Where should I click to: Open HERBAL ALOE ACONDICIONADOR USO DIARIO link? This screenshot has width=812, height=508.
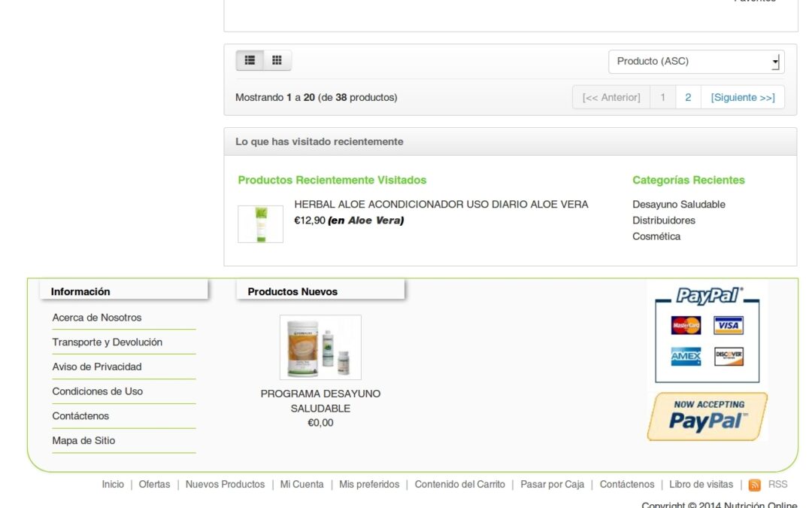point(441,204)
